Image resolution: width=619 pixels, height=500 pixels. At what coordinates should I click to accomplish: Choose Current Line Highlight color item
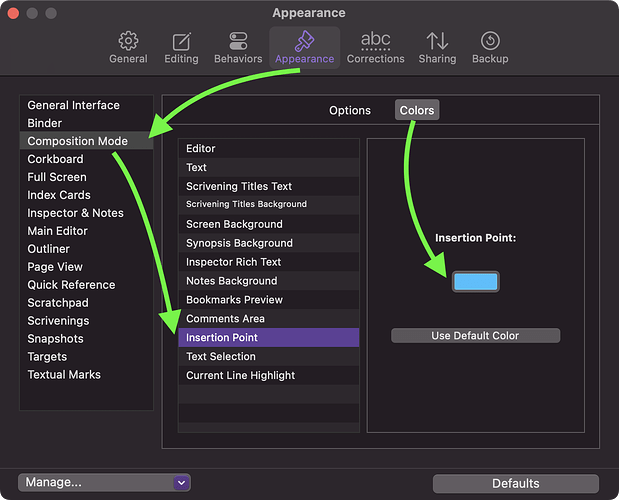[269, 375]
